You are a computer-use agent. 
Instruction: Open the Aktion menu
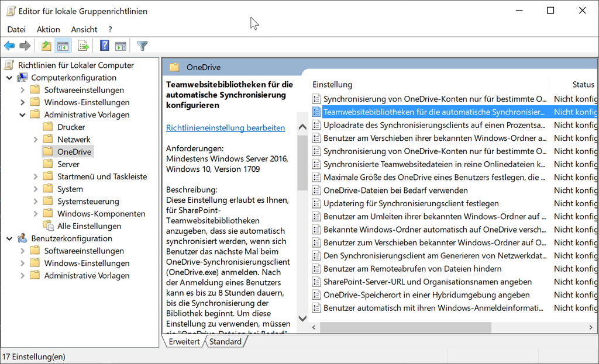pos(48,29)
